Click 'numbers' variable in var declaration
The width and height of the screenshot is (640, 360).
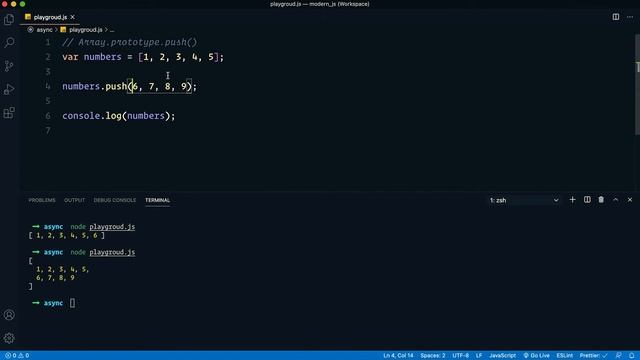point(102,57)
